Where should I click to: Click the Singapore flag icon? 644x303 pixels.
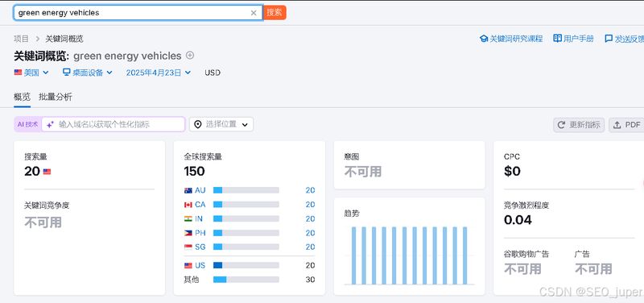tap(188, 247)
